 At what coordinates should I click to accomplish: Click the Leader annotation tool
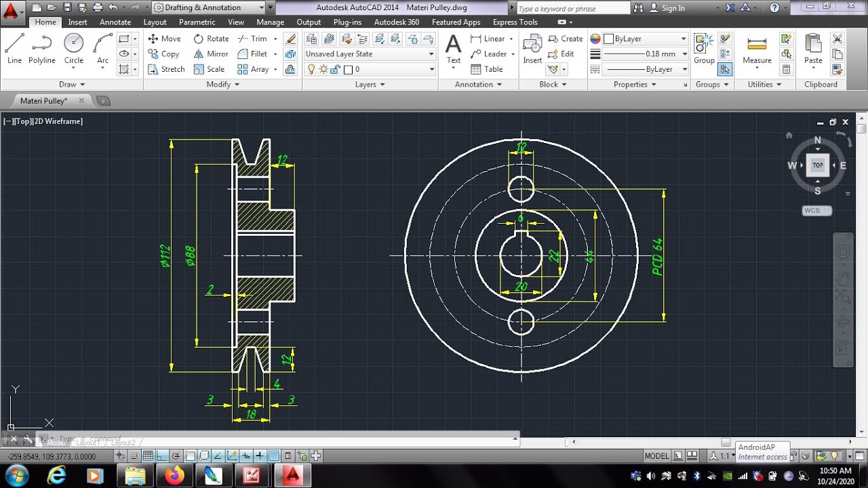pos(488,54)
